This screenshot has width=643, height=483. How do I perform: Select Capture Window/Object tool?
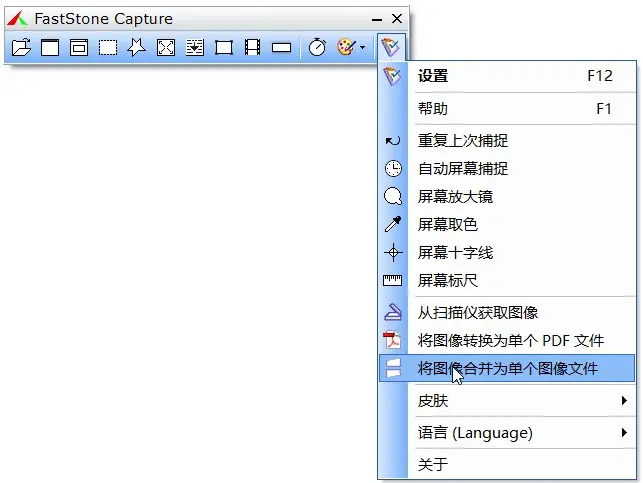coord(79,48)
